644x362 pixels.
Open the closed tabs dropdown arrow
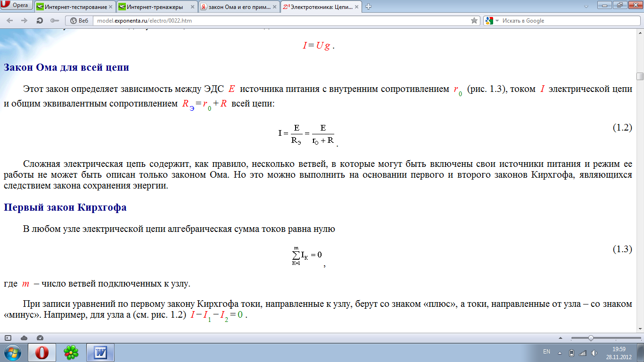click(586, 7)
